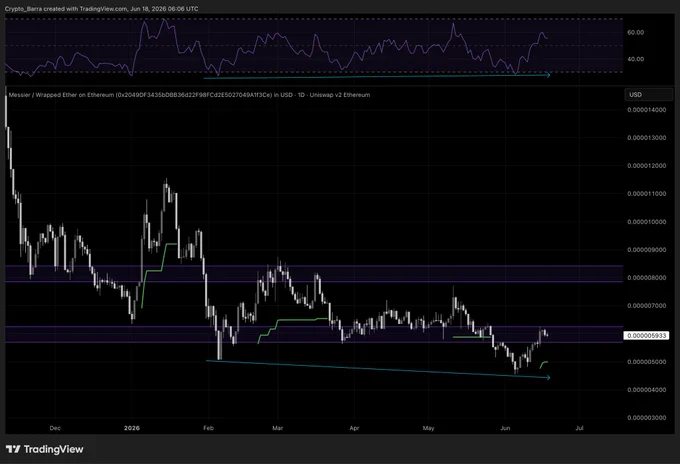Screen dimensions: 680x464
Task: Click the Dec date label on time axis
Action: tap(55, 428)
